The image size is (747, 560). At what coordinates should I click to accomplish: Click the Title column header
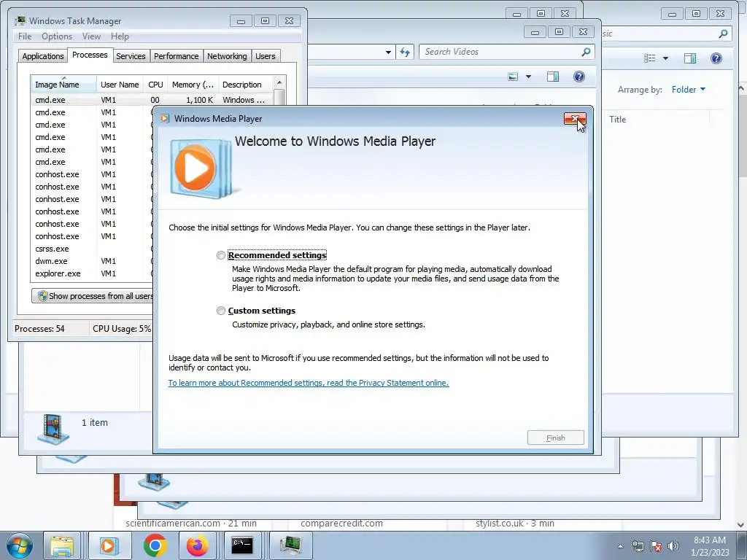618,120
